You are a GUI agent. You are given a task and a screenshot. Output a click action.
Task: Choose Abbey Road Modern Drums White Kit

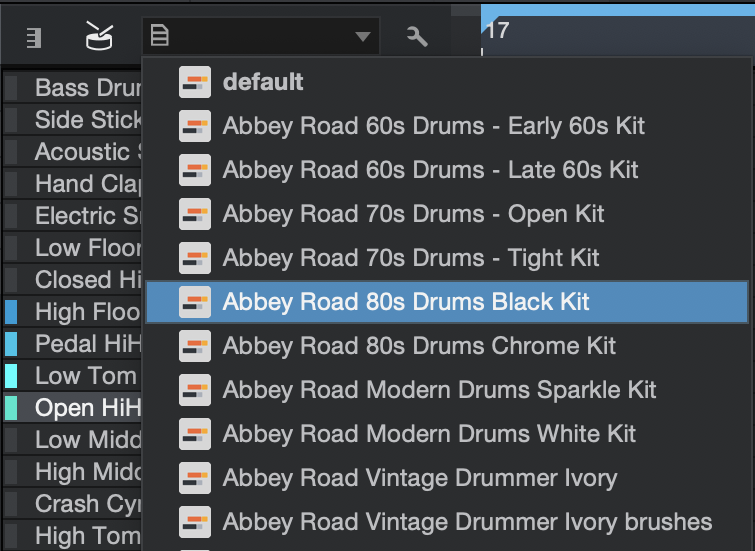447,433
